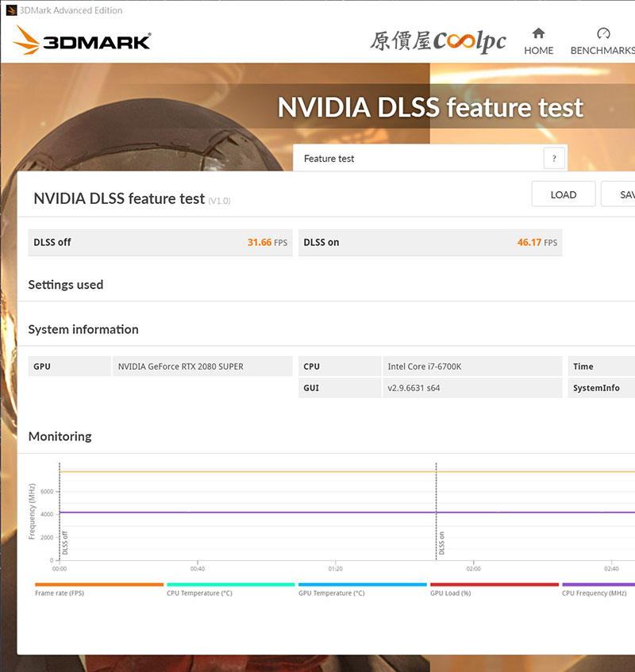Click the 01:20 time axis label
The height and width of the screenshot is (672, 635).
click(335, 569)
